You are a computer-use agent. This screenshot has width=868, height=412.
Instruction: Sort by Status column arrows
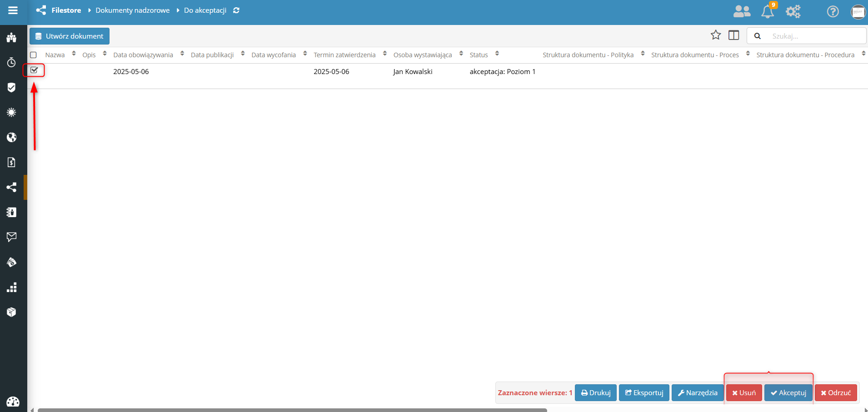pos(497,54)
